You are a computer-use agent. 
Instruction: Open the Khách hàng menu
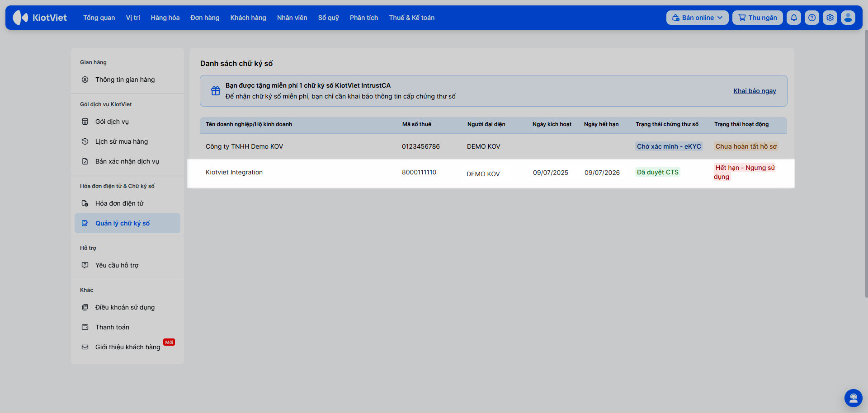tap(248, 18)
